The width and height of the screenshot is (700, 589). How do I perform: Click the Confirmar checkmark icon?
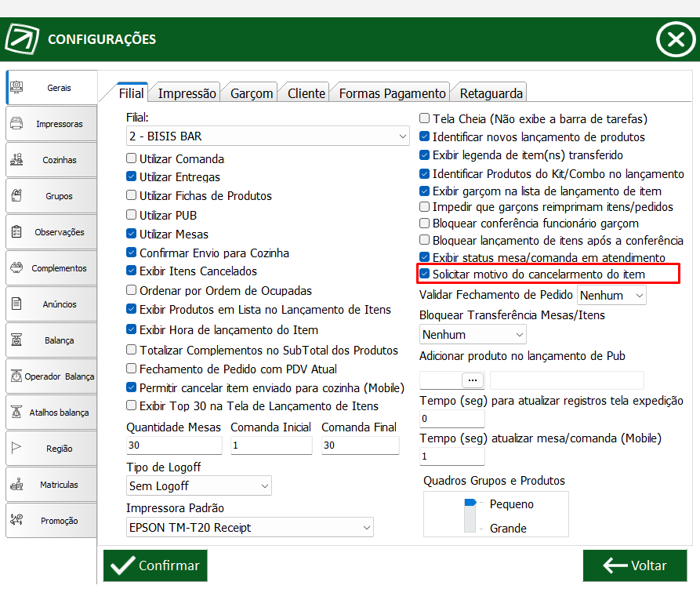123,565
